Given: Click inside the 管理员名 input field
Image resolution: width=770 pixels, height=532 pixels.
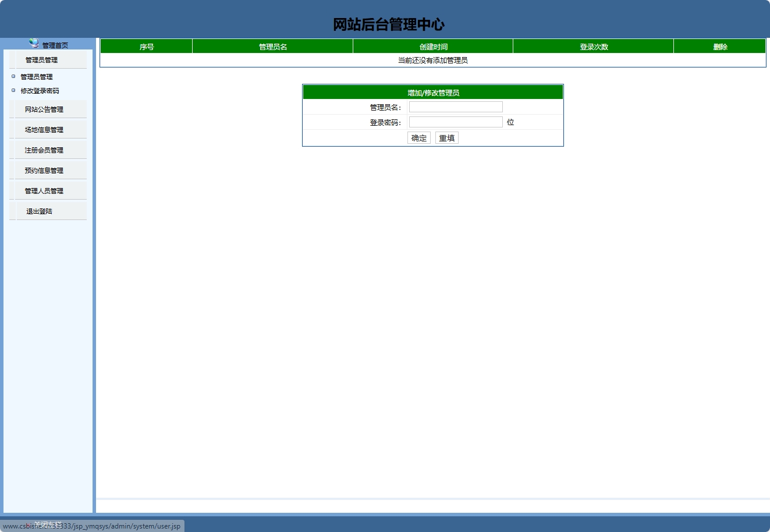Looking at the screenshot, I should point(456,107).
